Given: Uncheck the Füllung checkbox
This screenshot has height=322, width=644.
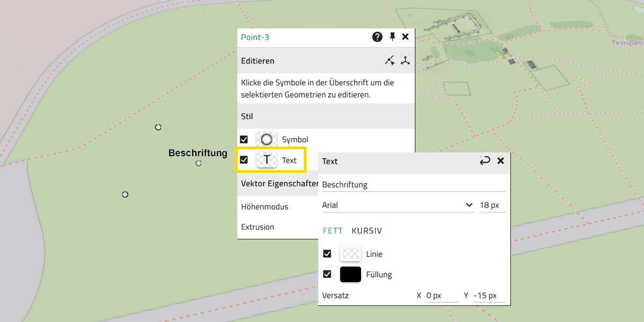Looking at the screenshot, I should 327,274.
